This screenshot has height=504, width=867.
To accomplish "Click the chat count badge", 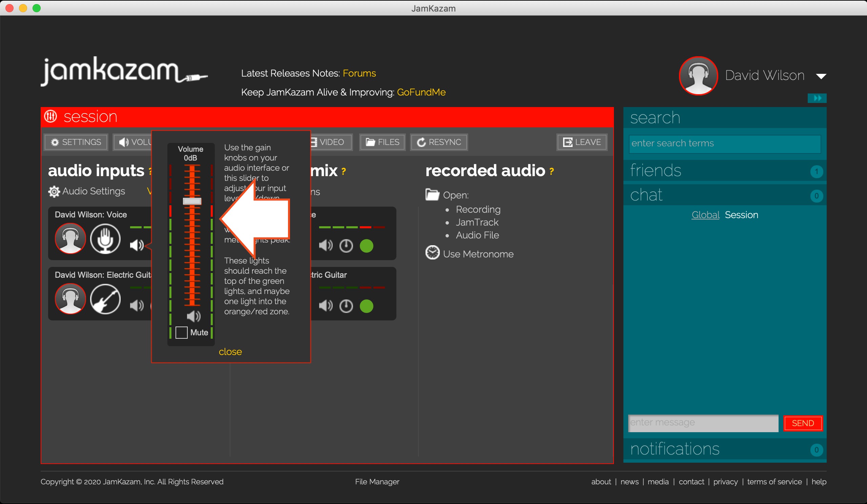I will pyautogui.click(x=817, y=196).
